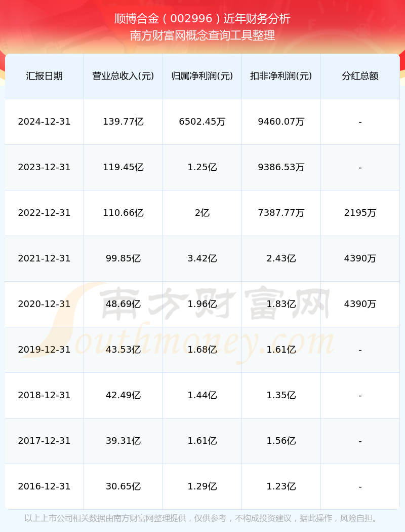Click net profit value 6502.45万

202,122
